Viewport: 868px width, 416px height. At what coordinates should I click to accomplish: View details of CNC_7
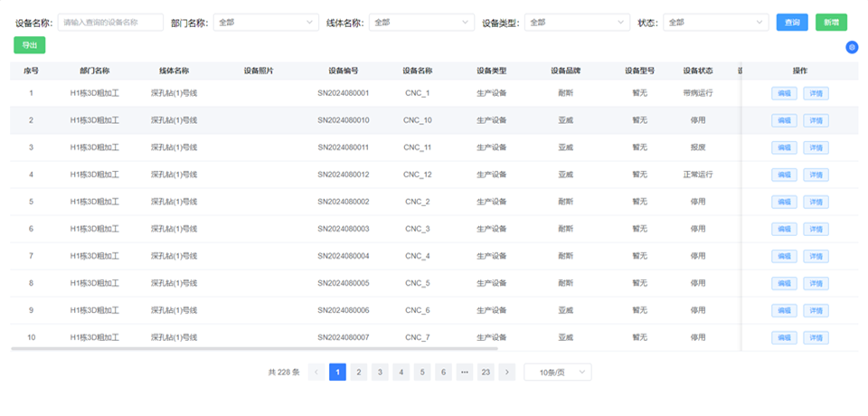(816, 338)
